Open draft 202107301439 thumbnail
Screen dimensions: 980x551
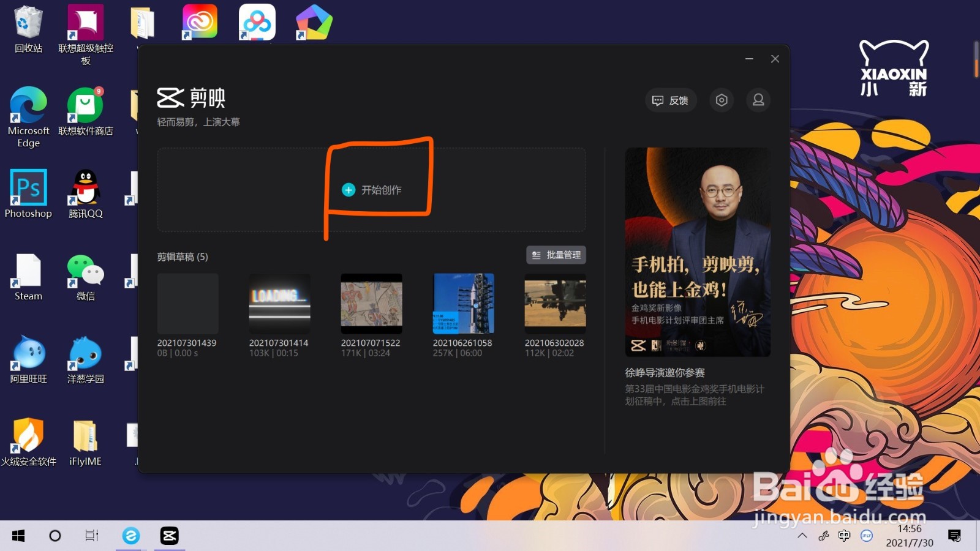[187, 303]
